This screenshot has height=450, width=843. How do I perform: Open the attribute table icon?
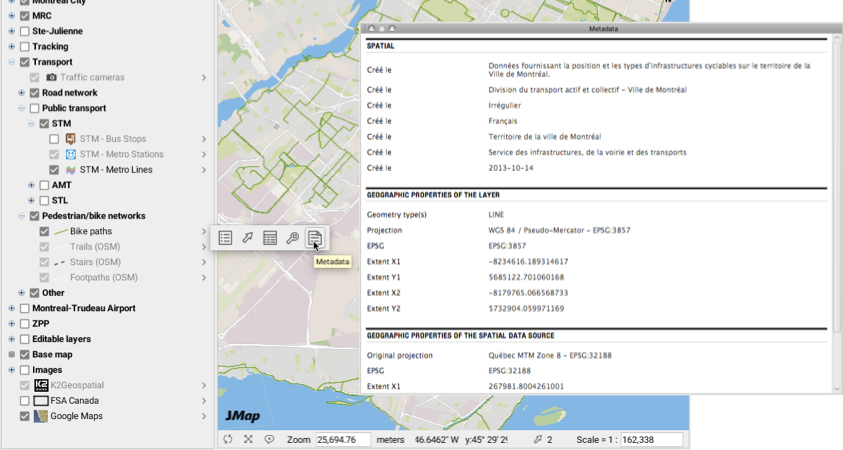270,238
